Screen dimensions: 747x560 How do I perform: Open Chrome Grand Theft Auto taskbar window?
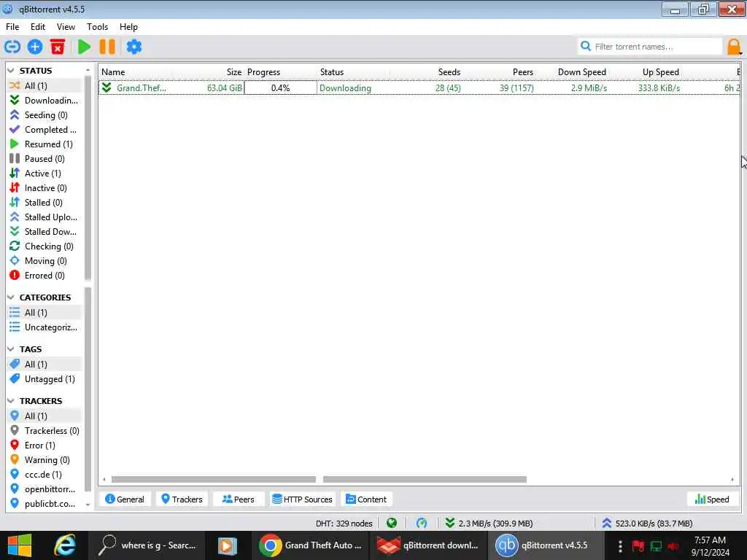pos(311,545)
